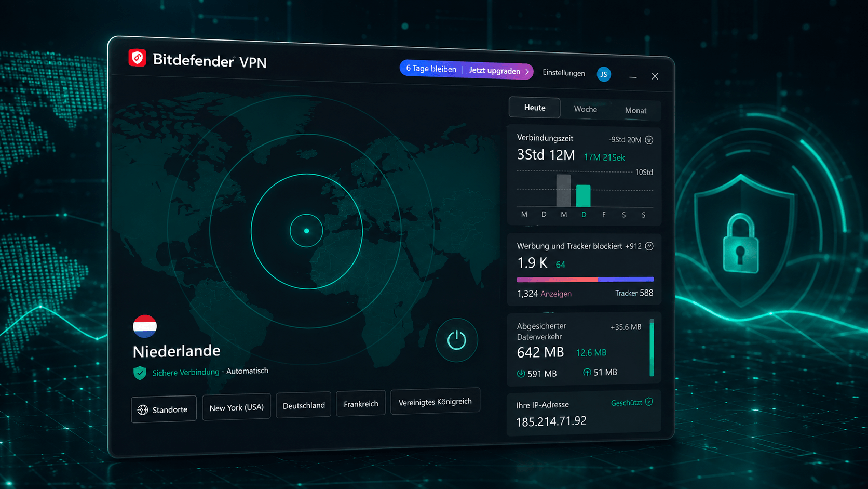Click the 1,324 Anzeigen value
The width and height of the screenshot is (868, 489).
pyautogui.click(x=544, y=294)
